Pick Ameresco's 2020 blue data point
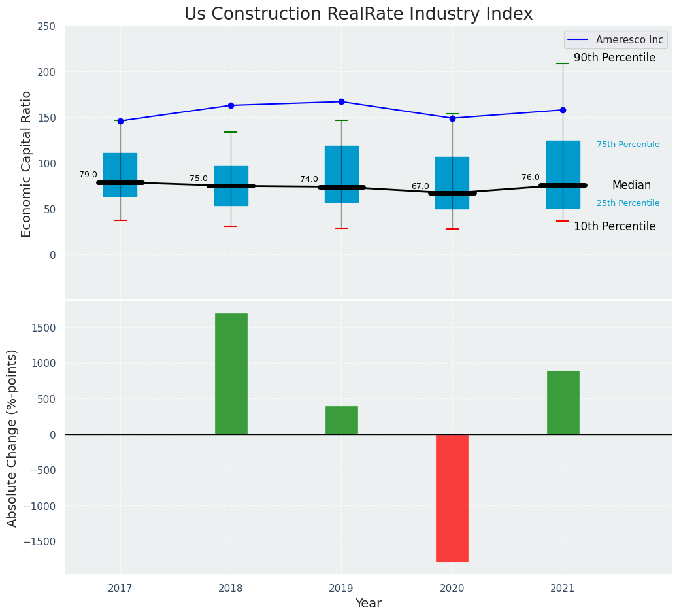The image size is (679, 616). coord(452,118)
